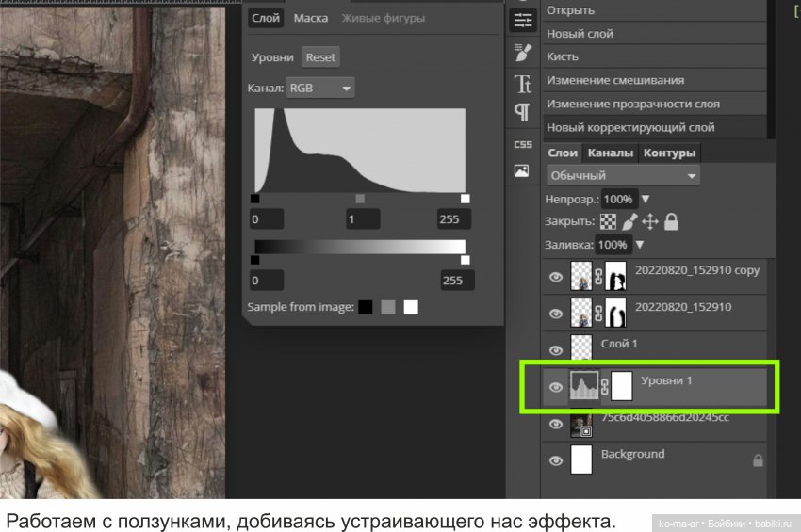The width and height of the screenshot is (801, 532).
Task: Switch to the Каналы tab
Action: (611, 153)
